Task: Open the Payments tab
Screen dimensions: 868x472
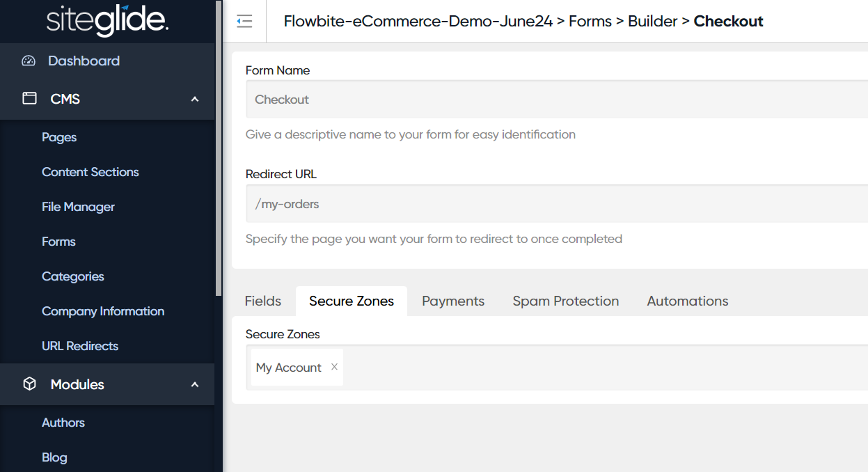Action: tap(453, 301)
